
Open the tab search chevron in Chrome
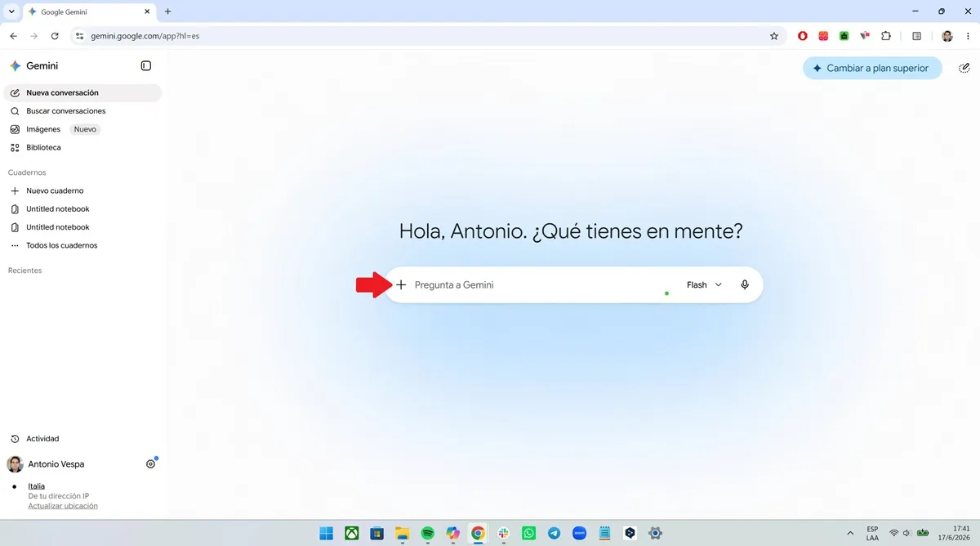click(x=11, y=11)
